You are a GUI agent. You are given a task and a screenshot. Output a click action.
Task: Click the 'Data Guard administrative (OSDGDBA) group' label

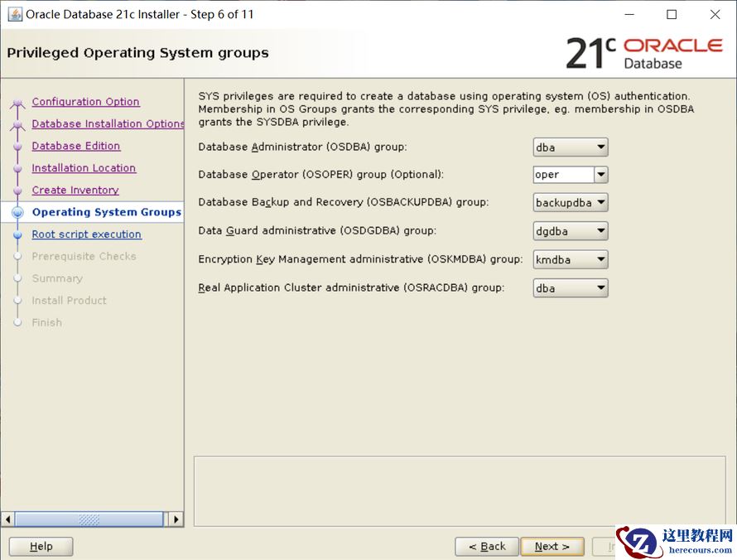[317, 231]
